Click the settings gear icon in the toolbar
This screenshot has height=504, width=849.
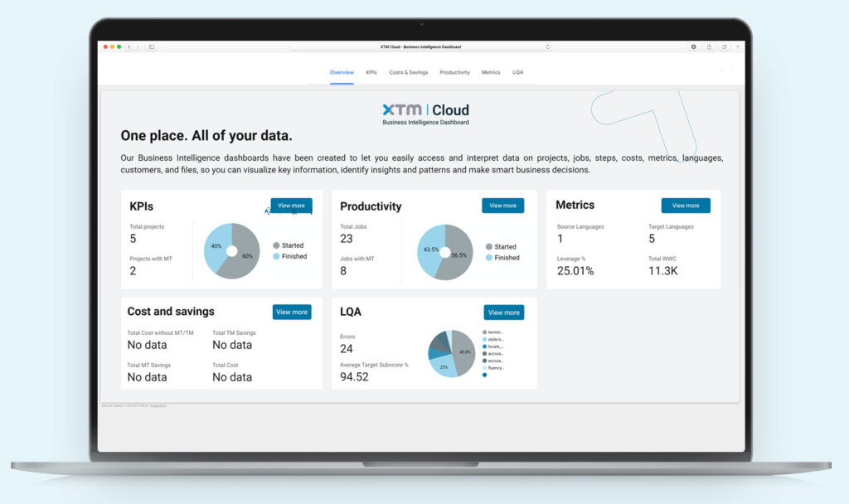(694, 46)
